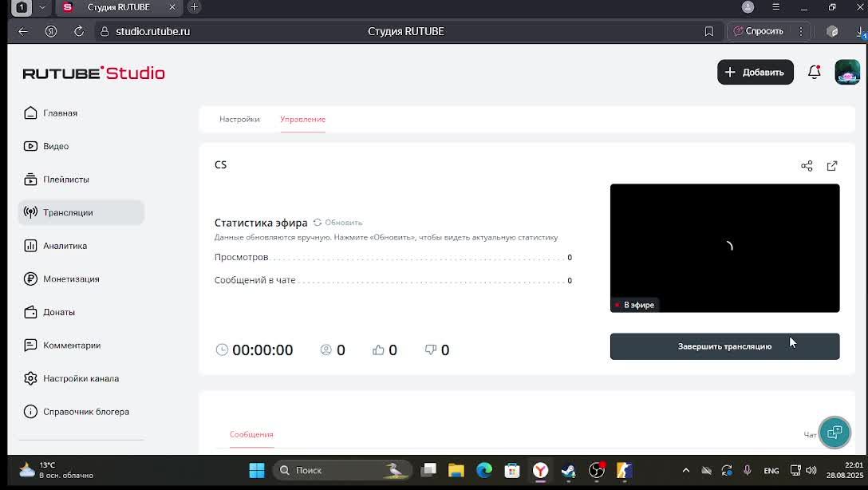Bookmark this page

pyautogui.click(x=708, y=32)
